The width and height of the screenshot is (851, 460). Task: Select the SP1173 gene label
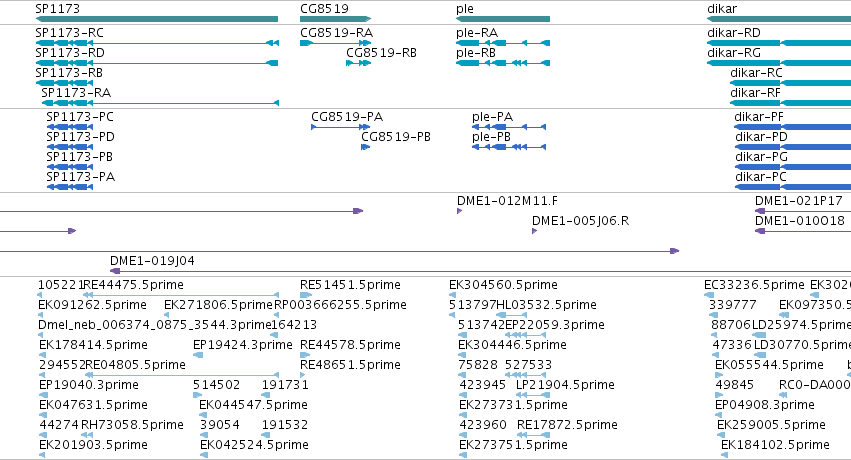point(58,9)
